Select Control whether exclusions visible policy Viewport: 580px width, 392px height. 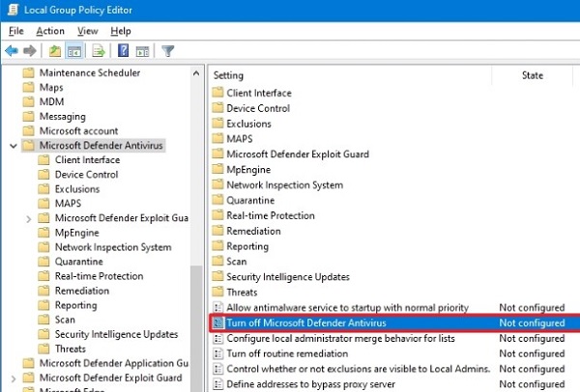pyautogui.click(x=359, y=369)
